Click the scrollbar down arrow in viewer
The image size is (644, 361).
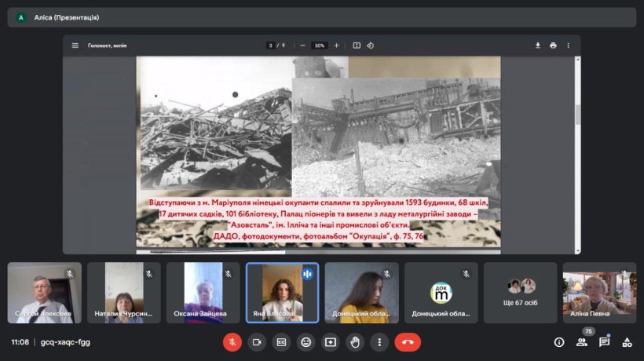(x=578, y=250)
